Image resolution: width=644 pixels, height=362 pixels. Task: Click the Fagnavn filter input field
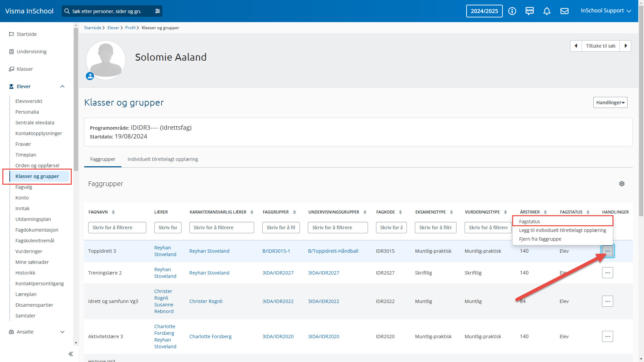[x=117, y=228]
